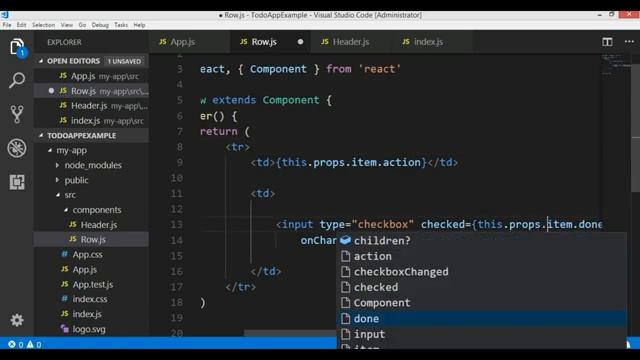Open the editor More Actions ellipsis
Viewport: 640px width, 360px height.
coord(629,42)
